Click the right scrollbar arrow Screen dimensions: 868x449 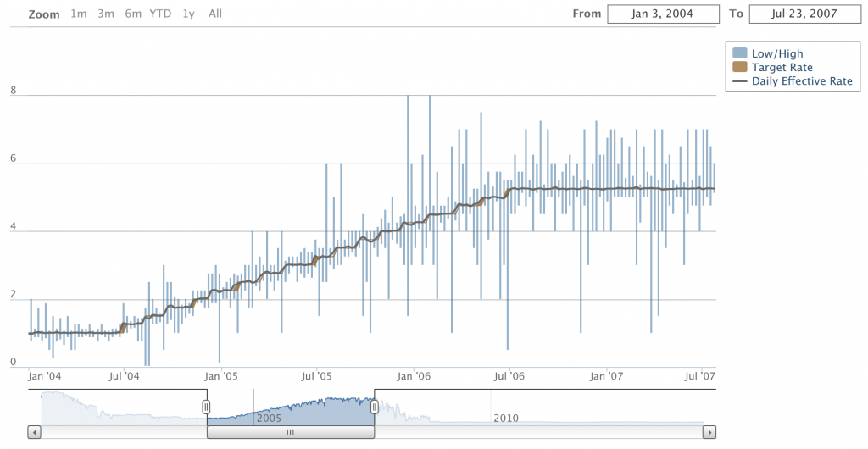(x=709, y=432)
